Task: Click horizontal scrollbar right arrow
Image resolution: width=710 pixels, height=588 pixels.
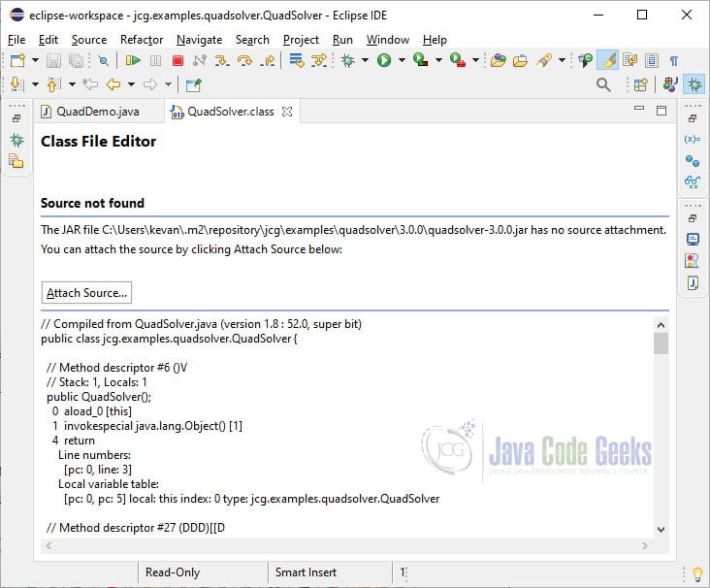Action: point(644,546)
